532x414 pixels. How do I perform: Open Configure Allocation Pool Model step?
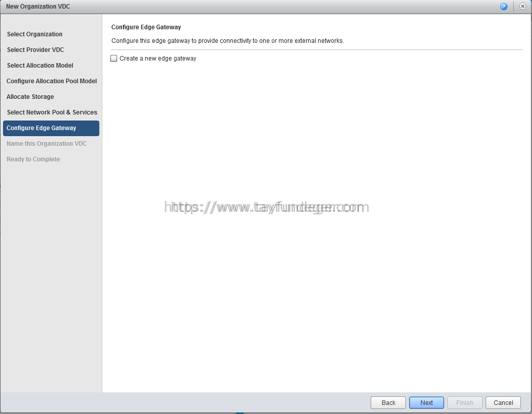51,81
